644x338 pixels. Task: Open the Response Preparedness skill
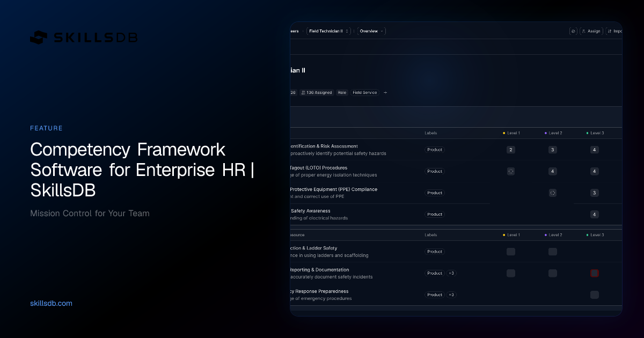[319, 291]
